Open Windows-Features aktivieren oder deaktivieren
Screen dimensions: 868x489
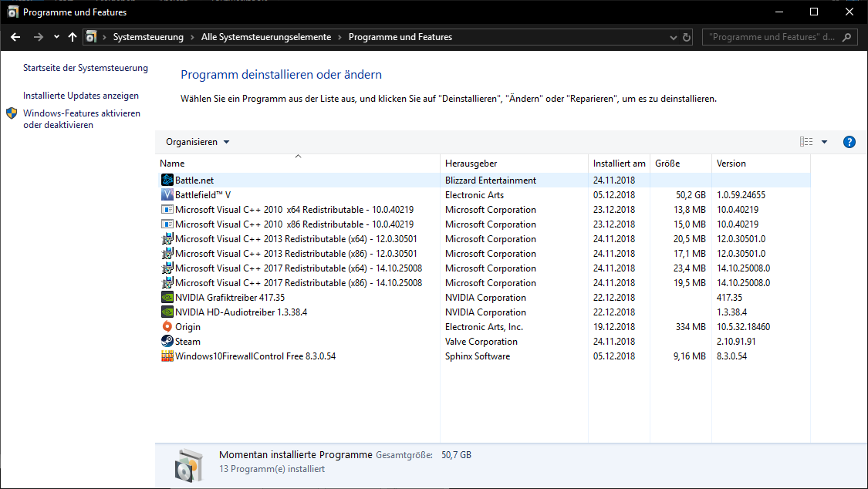coord(82,119)
